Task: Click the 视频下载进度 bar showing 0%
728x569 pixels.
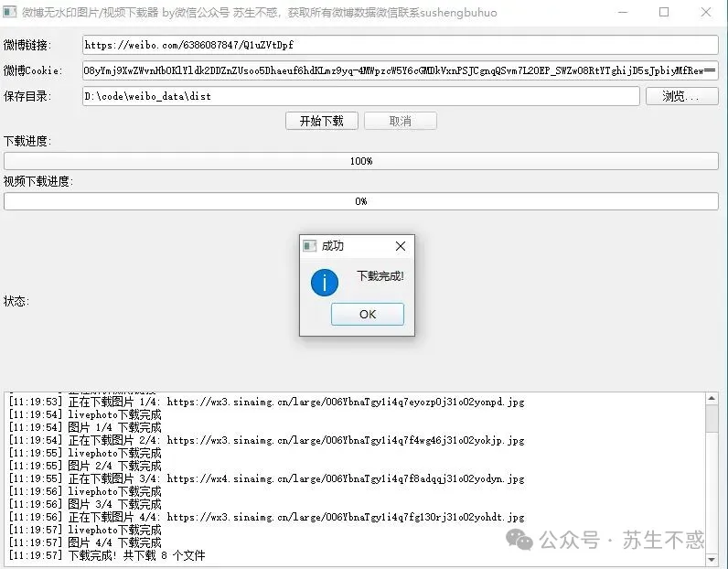Action: pyautogui.click(x=361, y=201)
